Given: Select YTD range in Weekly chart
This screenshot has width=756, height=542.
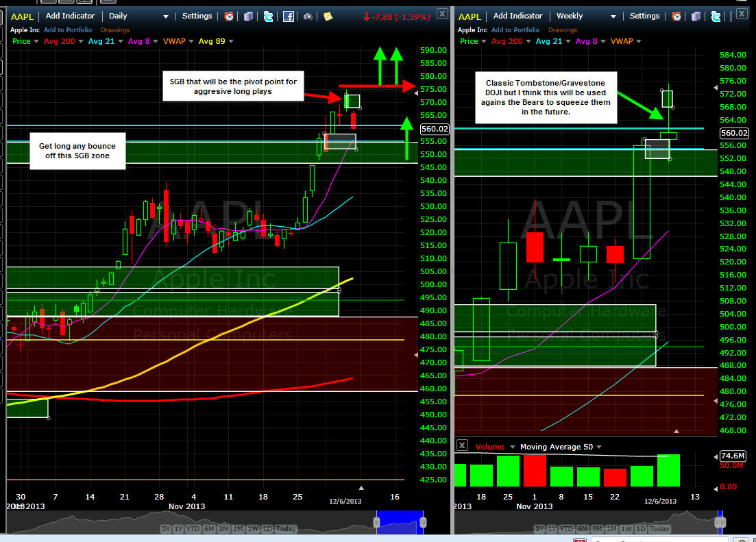Looking at the screenshot, I should tap(567, 528).
